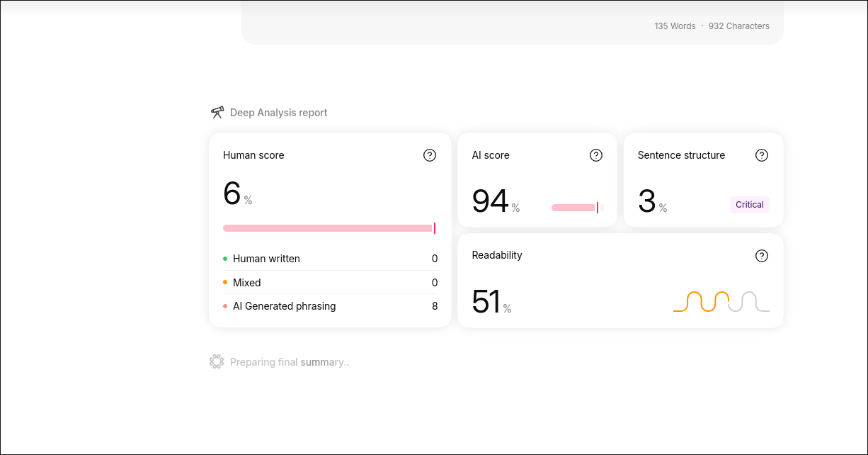Click the orange dot beside Mixed
Viewport: 868px width, 455px height.
pyautogui.click(x=225, y=282)
